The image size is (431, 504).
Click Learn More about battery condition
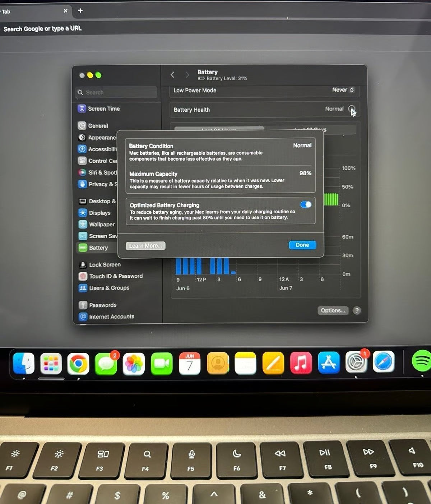point(145,246)
